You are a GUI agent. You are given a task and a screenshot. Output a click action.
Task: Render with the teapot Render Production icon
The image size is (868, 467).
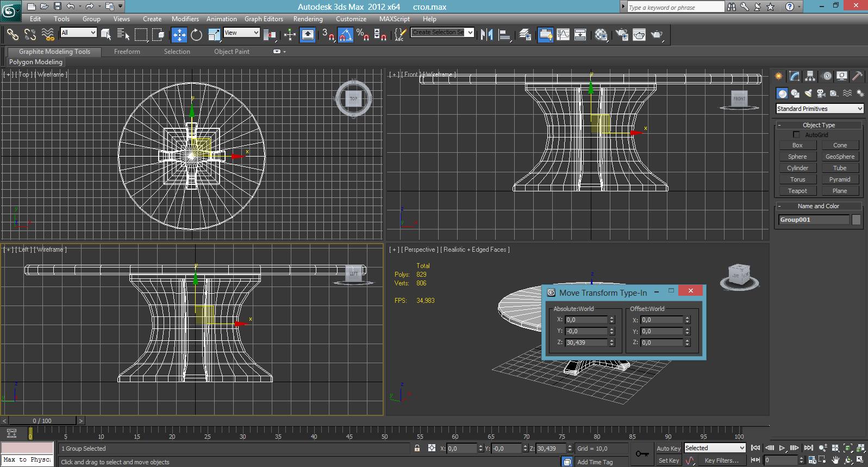(657, 35)
